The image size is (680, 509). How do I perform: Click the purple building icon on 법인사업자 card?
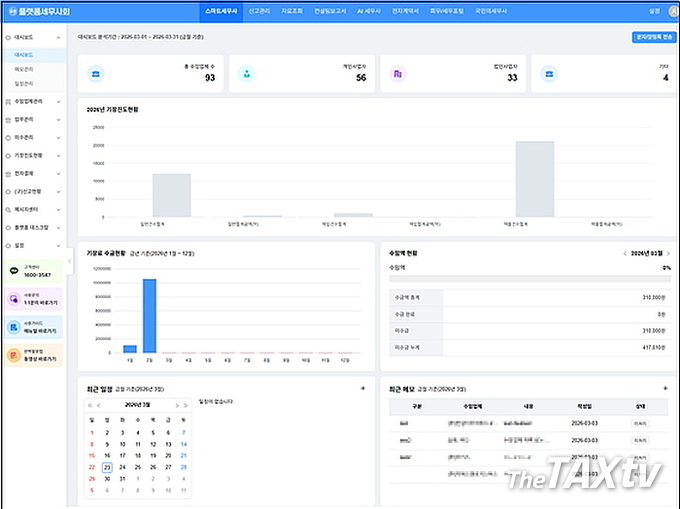(398, 74)
